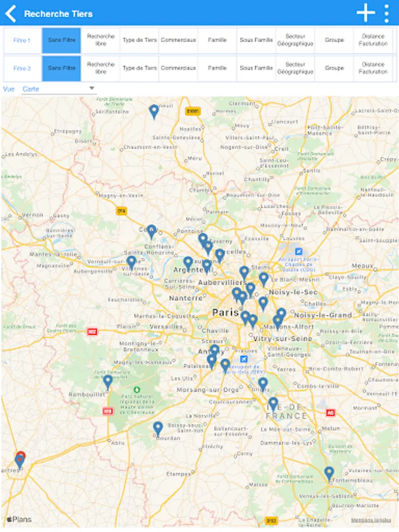
Task: Tap the map pin left of the D1001 road badge
Action: point(154,112)
